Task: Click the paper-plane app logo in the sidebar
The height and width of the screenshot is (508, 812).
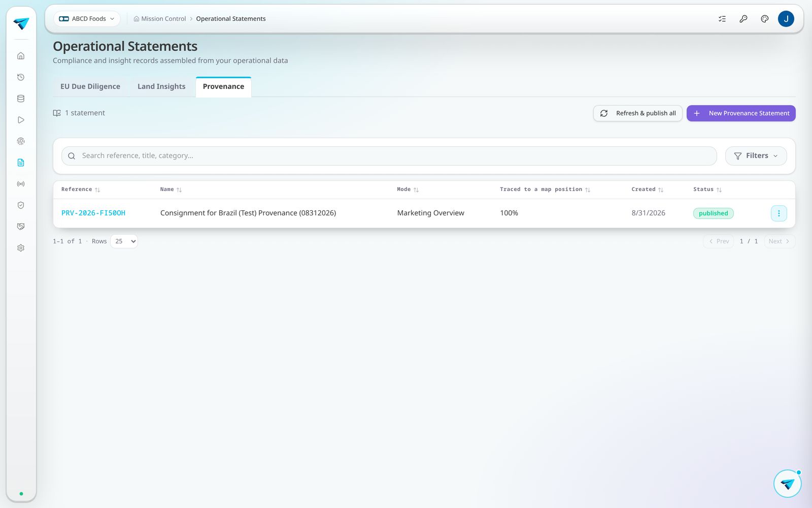Action: click(x=21, y=23)
